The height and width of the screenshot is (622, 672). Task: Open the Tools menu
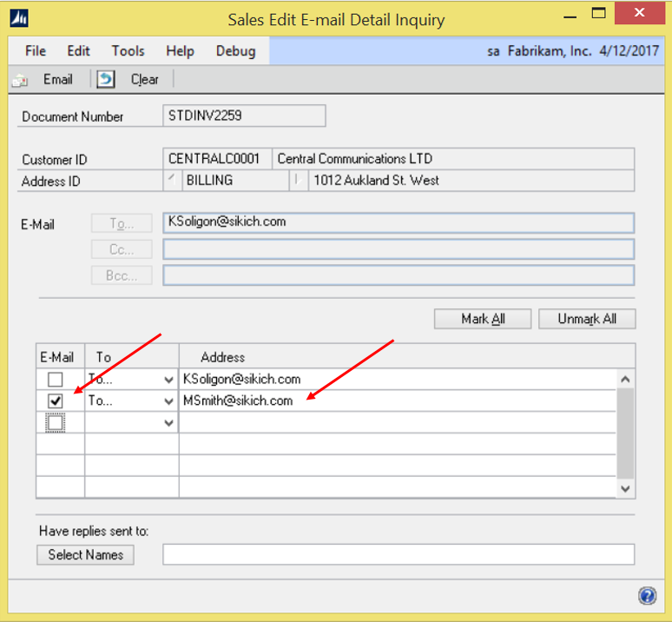(128, 51)
